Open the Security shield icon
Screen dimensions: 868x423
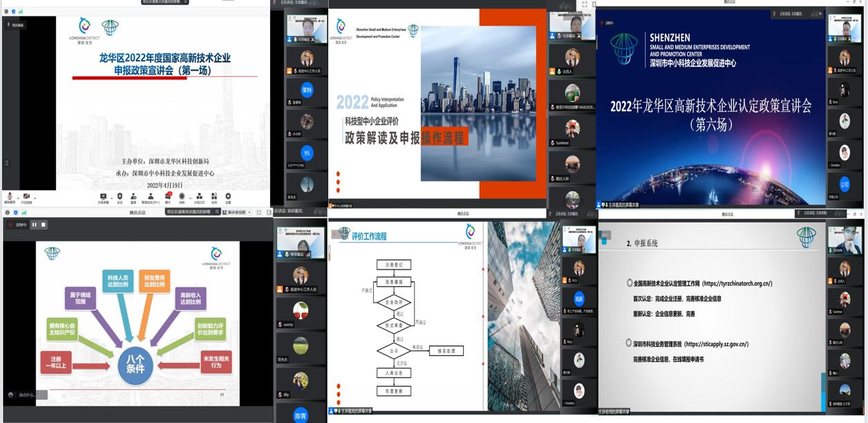point(120,196)
